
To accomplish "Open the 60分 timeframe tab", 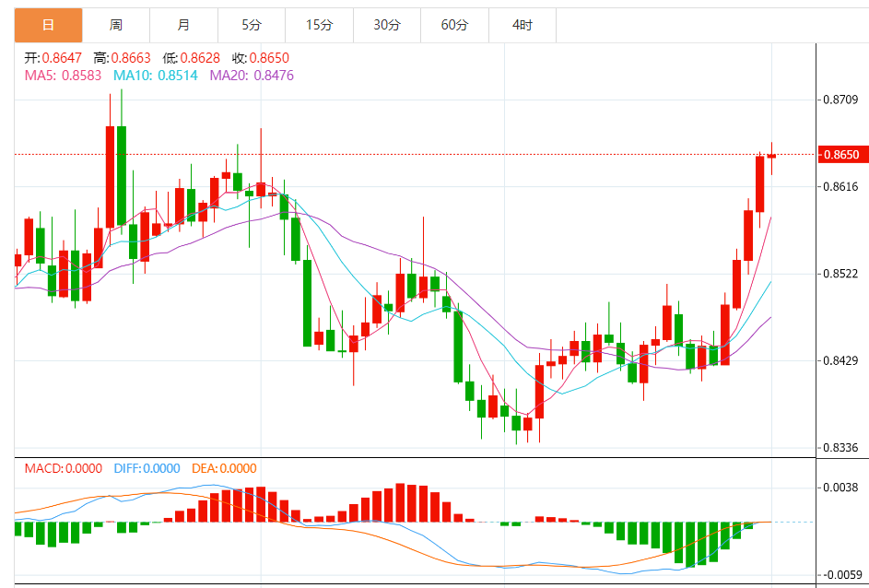I will pyautogui.click(x=454, y=25).
